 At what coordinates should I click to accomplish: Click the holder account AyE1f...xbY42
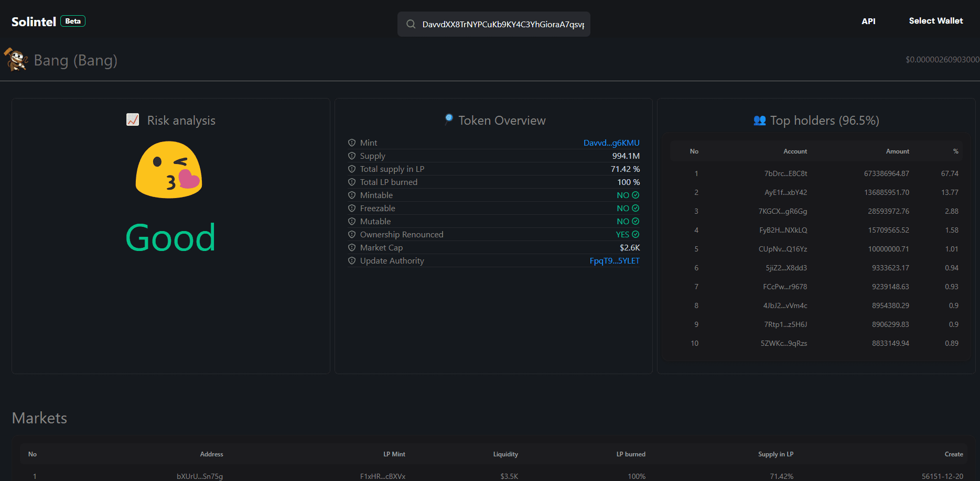point(785,192)
